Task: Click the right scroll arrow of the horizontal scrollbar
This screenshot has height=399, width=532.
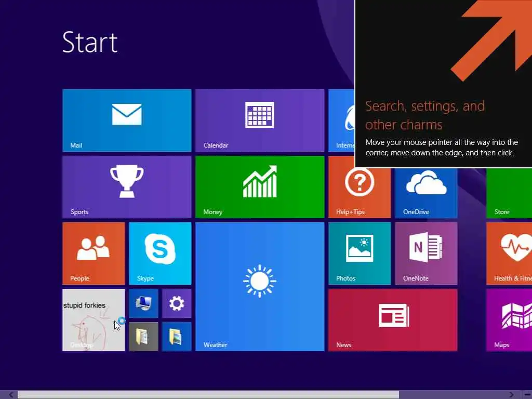Action: (x=511, y=395)
